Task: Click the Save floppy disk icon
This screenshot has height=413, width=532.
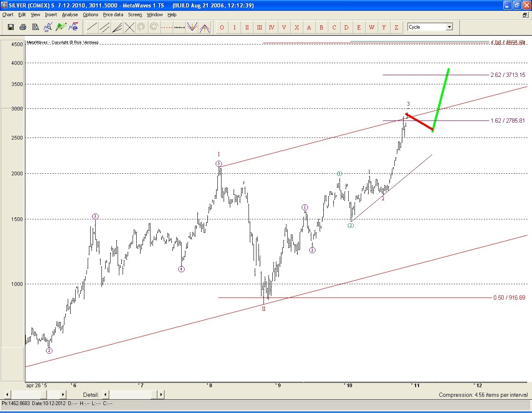Action: pyautogui.click(x=11, y=27)
